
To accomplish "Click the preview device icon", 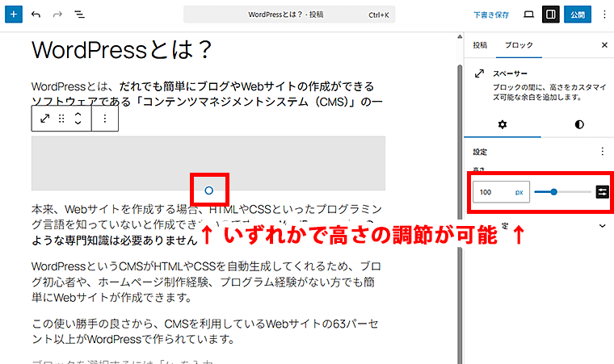I will (x=528, y=15).
